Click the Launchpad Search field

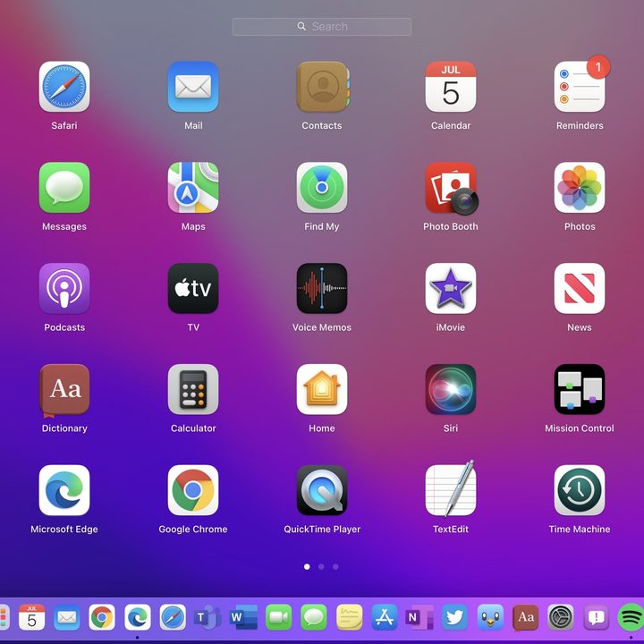[x=322, y=27]
